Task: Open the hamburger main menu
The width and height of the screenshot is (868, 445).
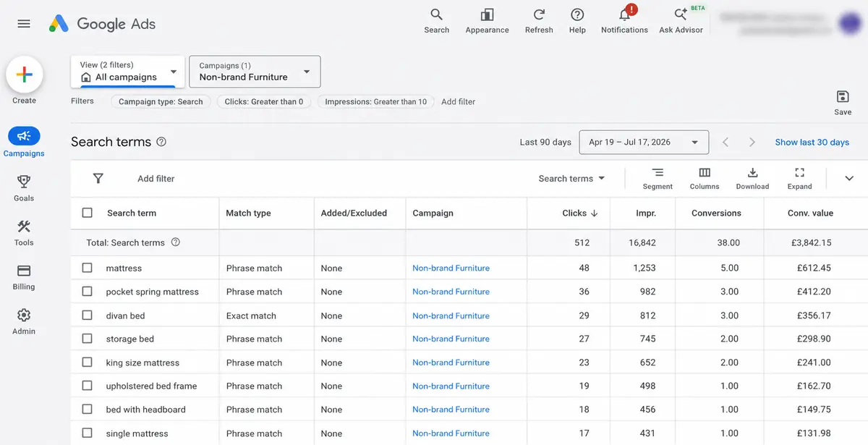Action: click(24, 24)
